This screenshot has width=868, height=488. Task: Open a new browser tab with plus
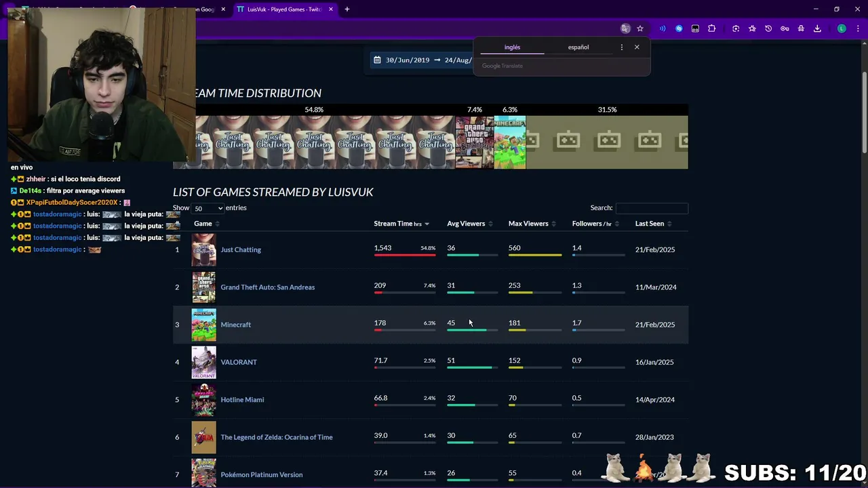tap(347, 9)
